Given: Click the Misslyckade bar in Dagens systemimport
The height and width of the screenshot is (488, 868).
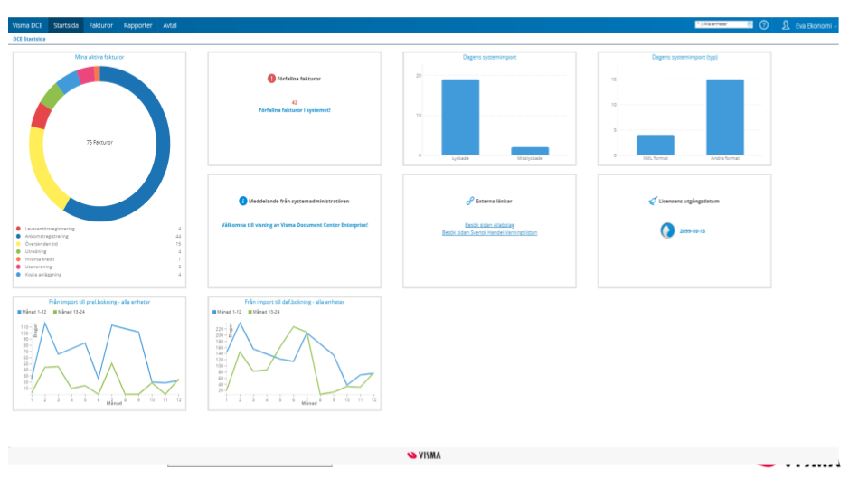Looking at the screenshot, I should click(530, 151).
